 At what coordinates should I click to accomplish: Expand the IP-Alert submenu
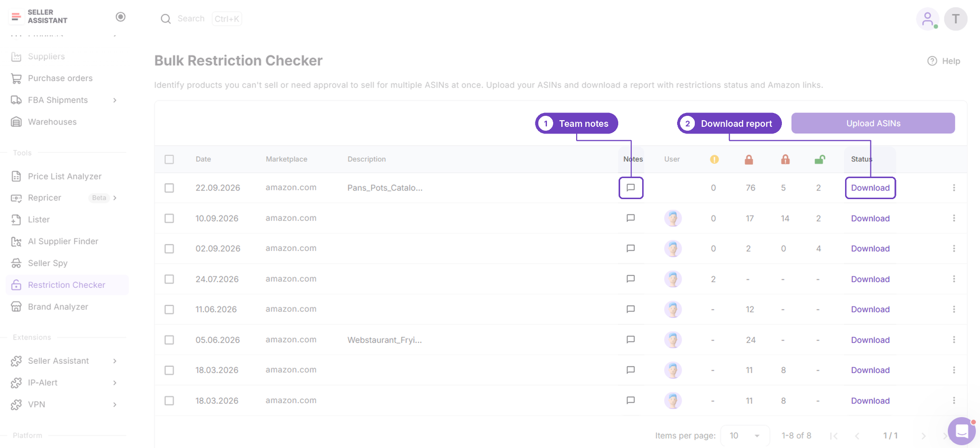(x=115, y=383)
